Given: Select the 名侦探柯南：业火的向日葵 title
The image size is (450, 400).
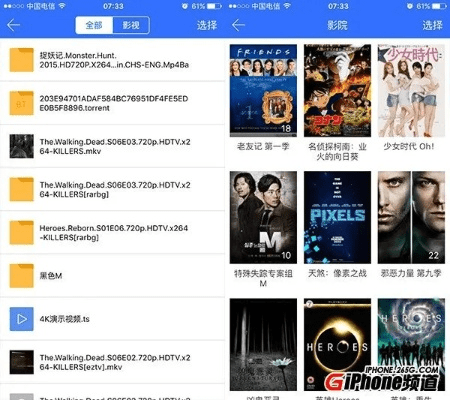Looking at the screenshot, I should tap(337, 151).
